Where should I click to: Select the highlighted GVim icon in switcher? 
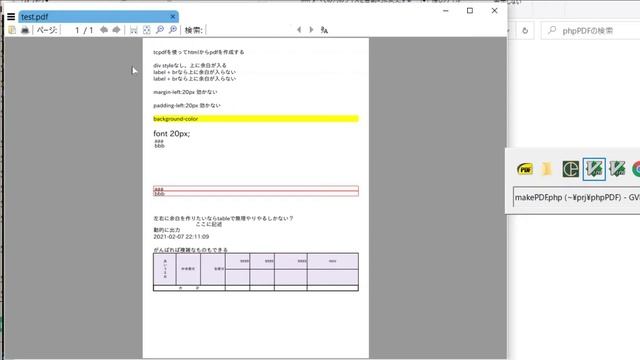(594, 169)
